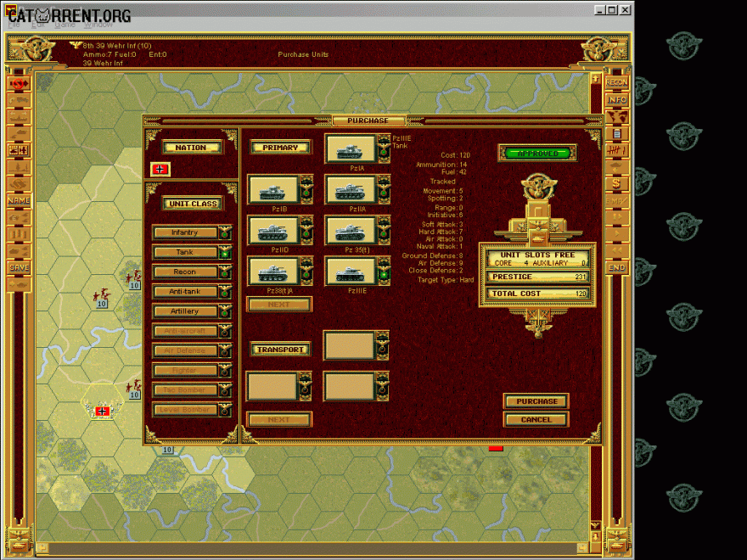The width and height of the screenshot is (747, 560).
Task: Click the single play arrow icon in right sidebar
Action: tap(616, 234)
